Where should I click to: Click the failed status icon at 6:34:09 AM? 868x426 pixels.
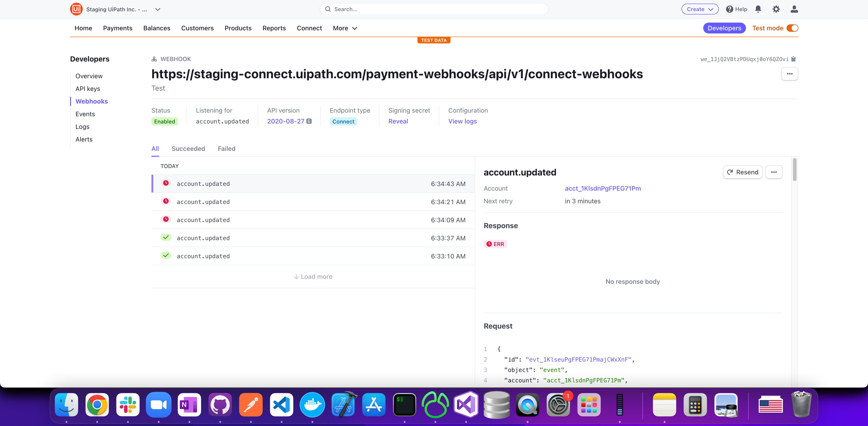[166, 219]
